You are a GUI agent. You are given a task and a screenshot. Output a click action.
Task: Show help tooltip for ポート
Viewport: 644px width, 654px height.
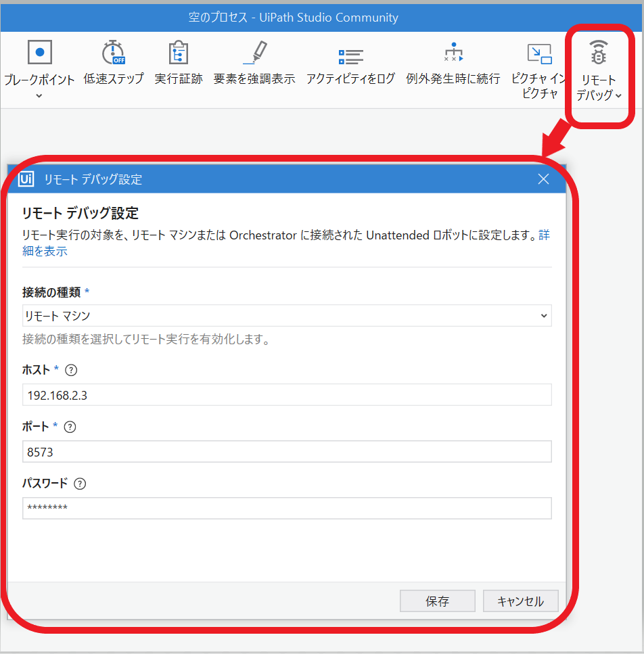click(x=70, y=427)
